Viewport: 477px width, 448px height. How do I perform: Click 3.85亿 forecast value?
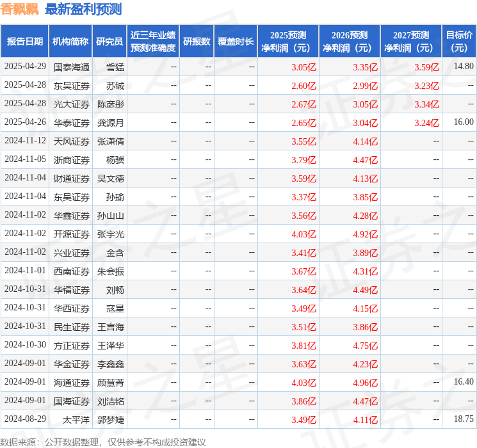tap(365, 197)
